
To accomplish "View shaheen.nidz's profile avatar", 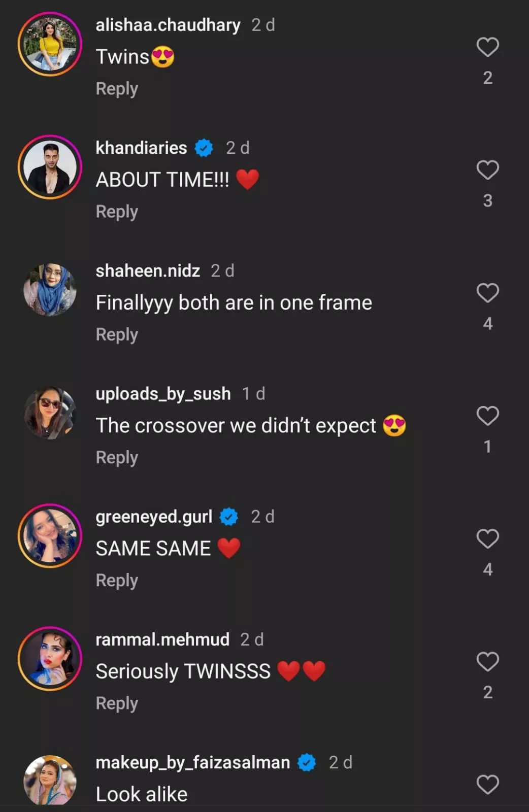I will (50, 290).
